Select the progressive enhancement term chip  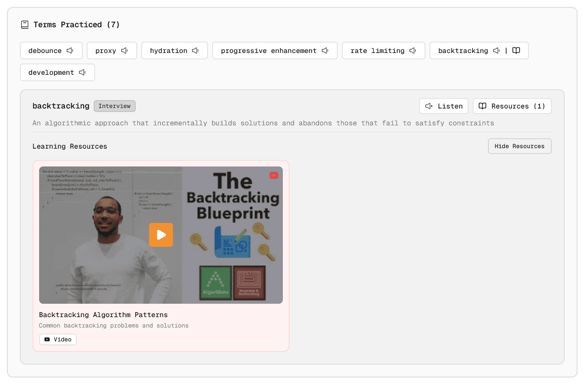[x=275, y=51]
